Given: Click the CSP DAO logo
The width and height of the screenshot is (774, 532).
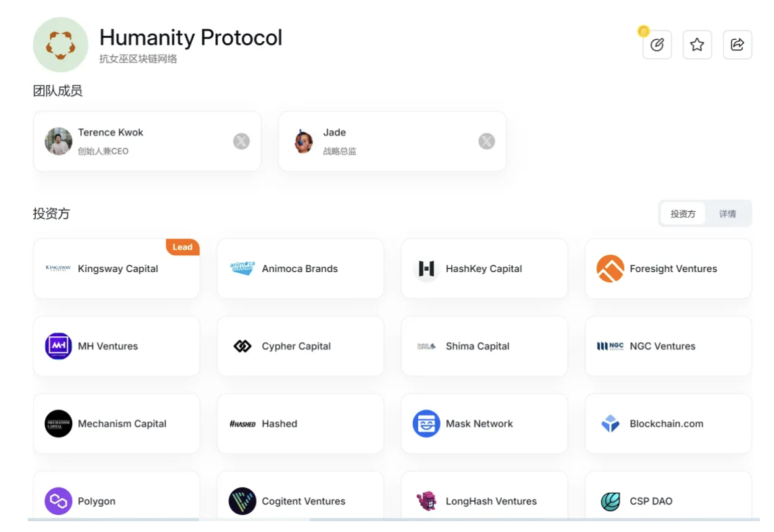Looking at the screenshot, I should pyautogui.click(x=610, y=502).
